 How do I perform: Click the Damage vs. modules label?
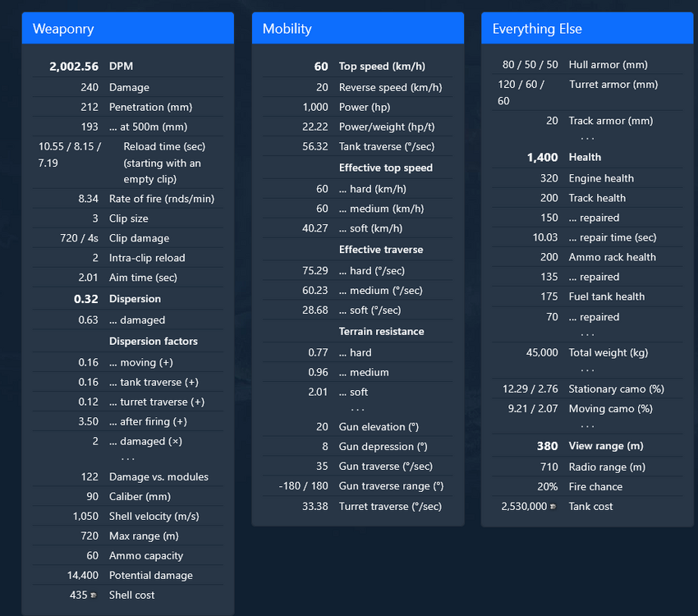point(158,476)
